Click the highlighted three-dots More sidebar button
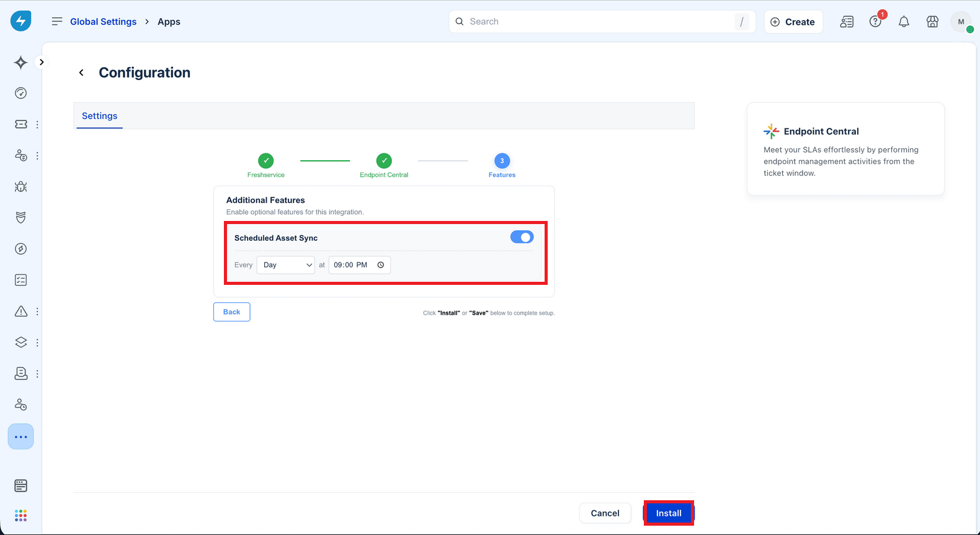This screenshot has height=535, width=980. click(20, 437)
